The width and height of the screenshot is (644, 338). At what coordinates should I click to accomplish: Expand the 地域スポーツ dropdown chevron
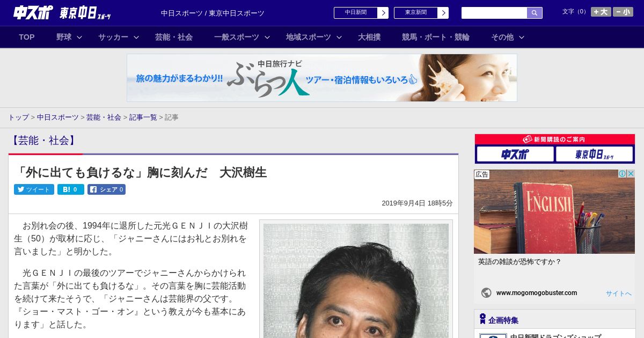(339, 37)
